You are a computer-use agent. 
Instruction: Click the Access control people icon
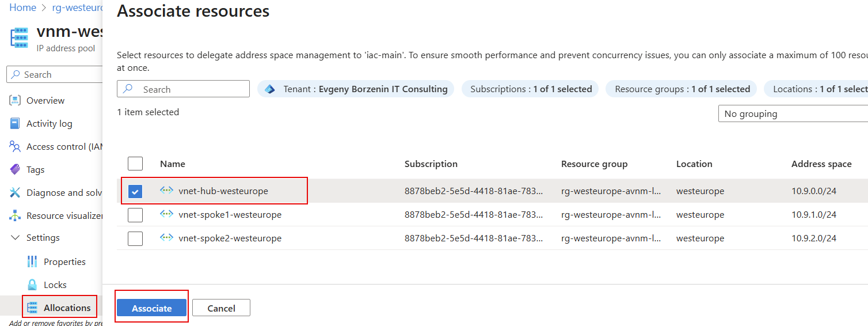pyautogui.click(x=15, y=146)
